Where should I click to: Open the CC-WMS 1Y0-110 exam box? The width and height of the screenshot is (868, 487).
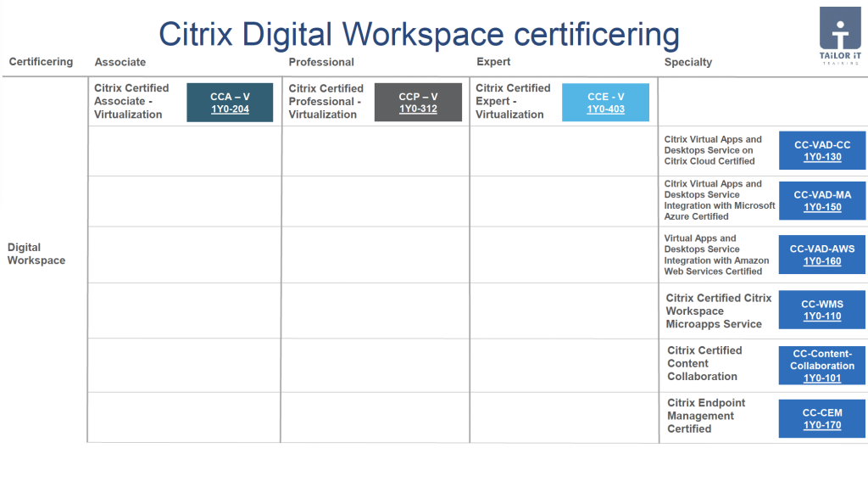pyautogui.click(x=822, y=310)
